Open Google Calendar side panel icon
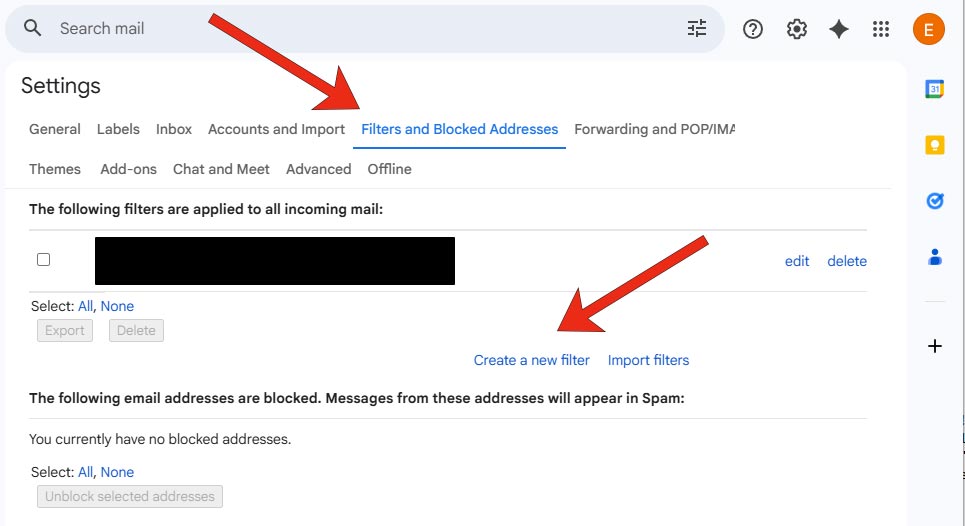The height and width of the screenshot is (526, 965). coord(934,89)
